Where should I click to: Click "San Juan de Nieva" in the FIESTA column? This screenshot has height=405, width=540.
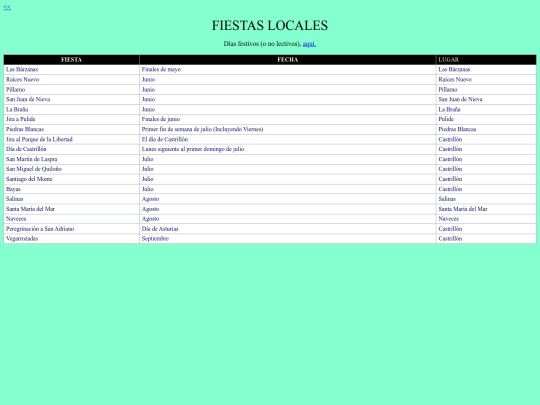tap(28, 99)
